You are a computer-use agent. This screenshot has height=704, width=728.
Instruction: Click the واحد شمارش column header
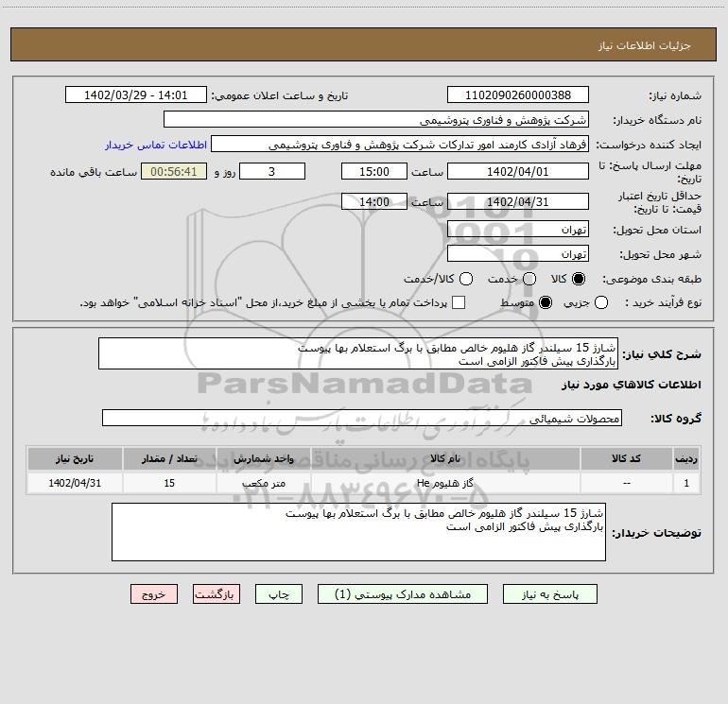[x=263, y=458]
